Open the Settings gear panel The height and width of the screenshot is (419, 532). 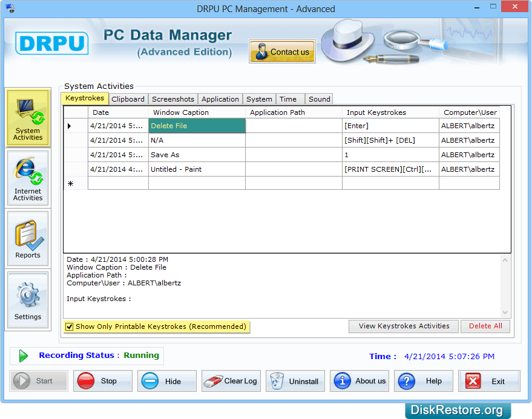click(x=28, y=300)
